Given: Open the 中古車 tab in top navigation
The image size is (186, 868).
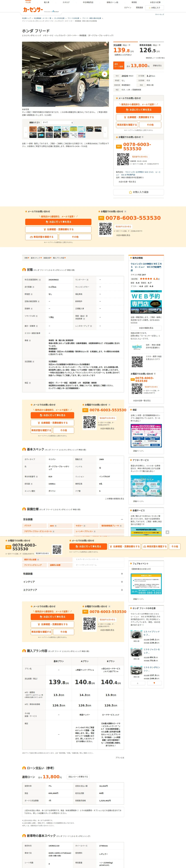Looking at the screenshot, I should click(x=28, y=2).
